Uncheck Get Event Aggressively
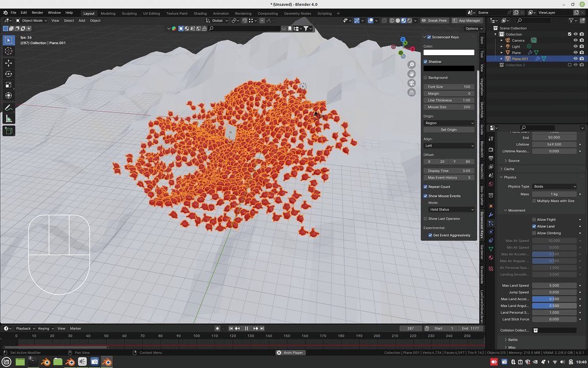 point(430,236)
